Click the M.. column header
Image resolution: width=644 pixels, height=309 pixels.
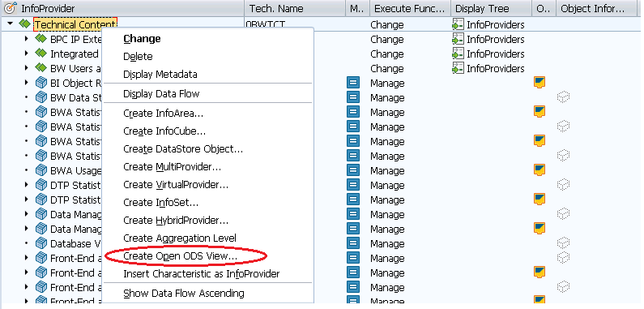(x=357, y=8)
